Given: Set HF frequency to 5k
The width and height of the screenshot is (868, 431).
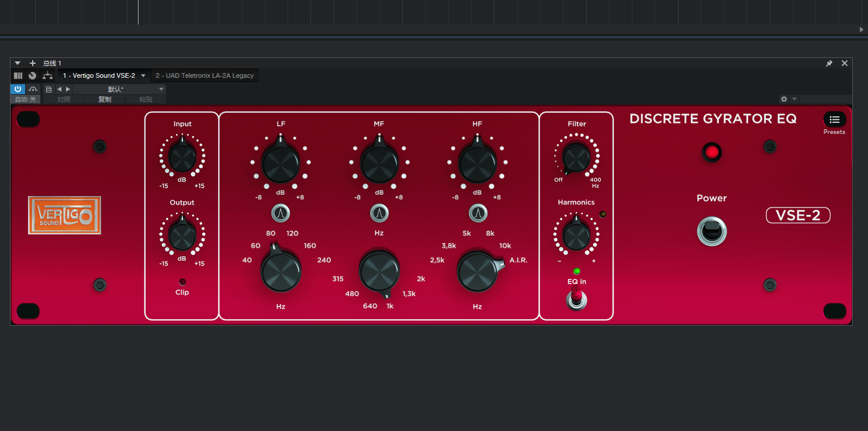Looking at the screenshot, I should [466, 233].
